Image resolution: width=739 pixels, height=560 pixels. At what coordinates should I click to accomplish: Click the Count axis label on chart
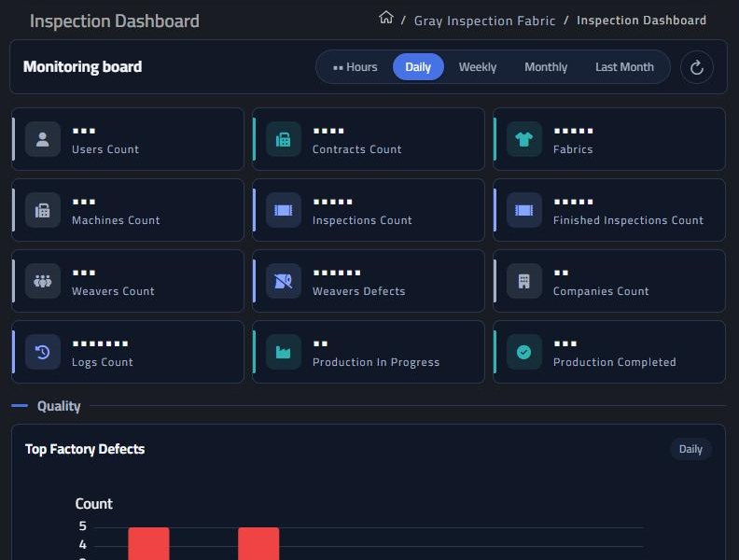tap(94, 504)
